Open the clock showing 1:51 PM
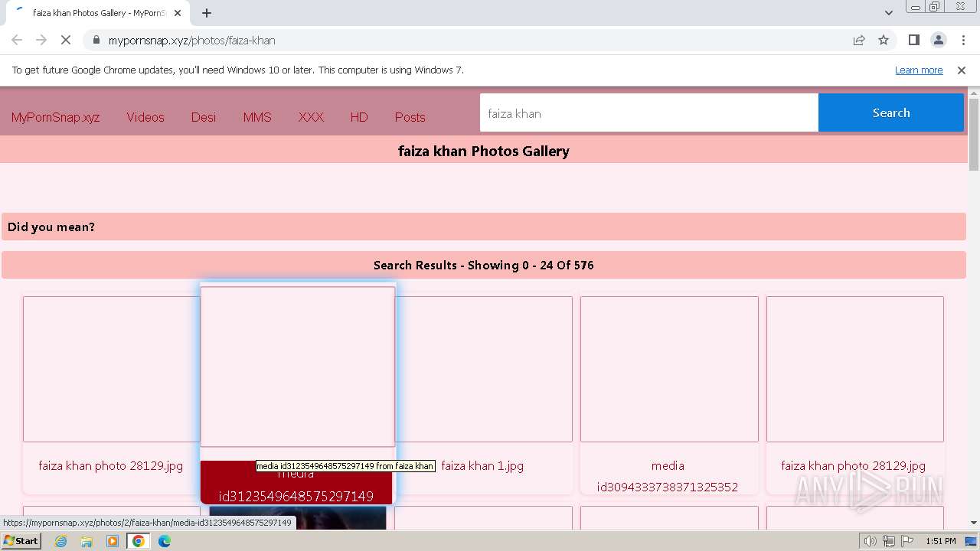 pyautogui.click(x=940, y=541)
